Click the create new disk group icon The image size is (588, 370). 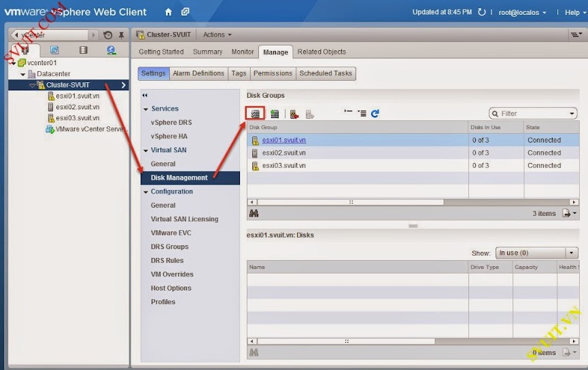pyautogui.click(x=275, y=114)
